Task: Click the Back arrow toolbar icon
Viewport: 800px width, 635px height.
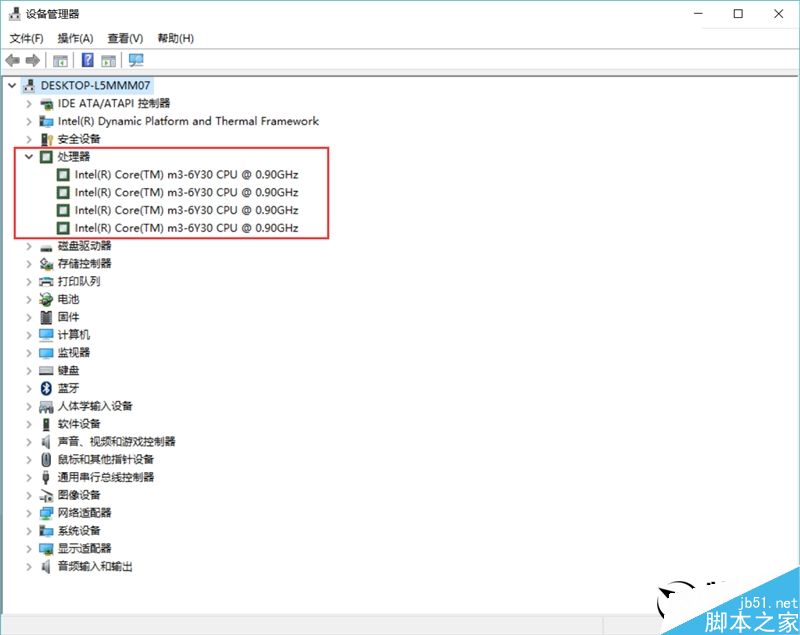Action: [x=13, y=61]
